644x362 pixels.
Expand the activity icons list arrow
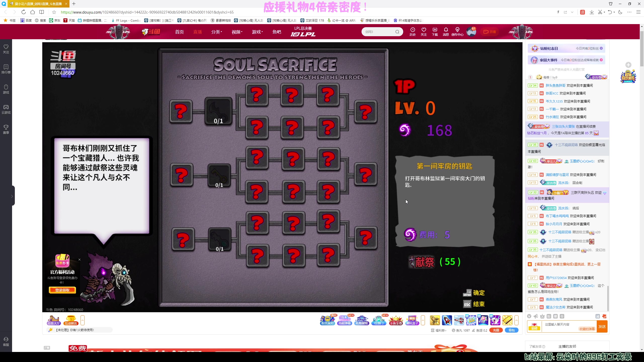[x=423, y=320]
